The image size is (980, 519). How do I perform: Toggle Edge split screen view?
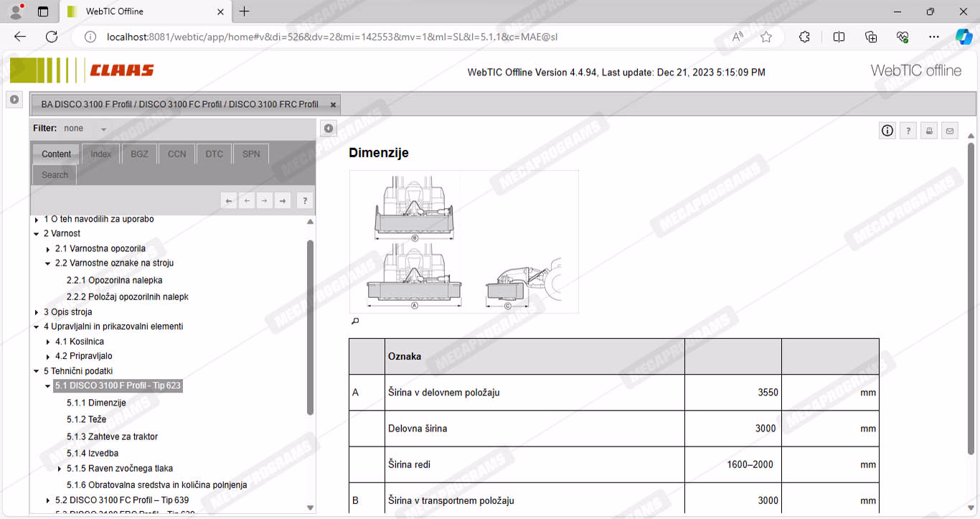click(839, 37)
